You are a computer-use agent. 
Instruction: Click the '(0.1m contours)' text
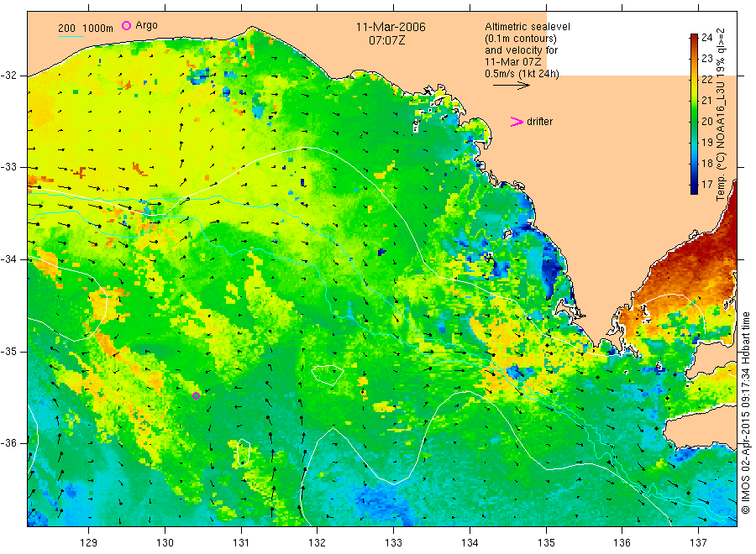point(521,39)
